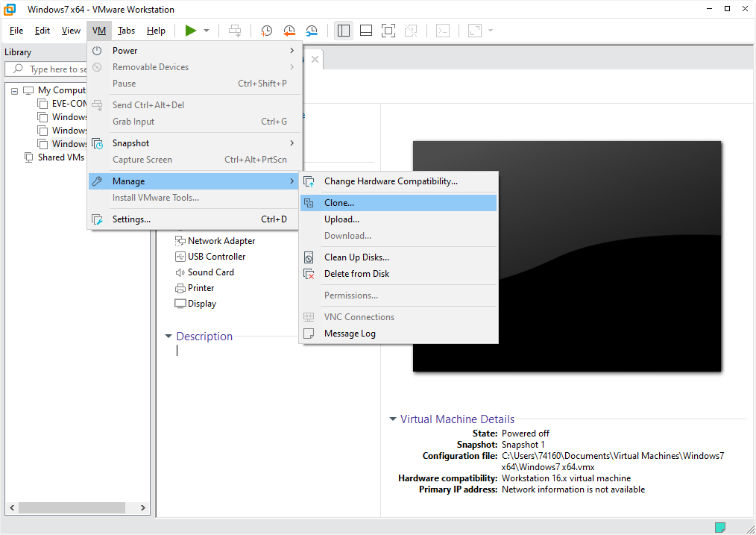Open the Edit menu
The height and width of the screenshot is (535, 756).
pos(42,31)
